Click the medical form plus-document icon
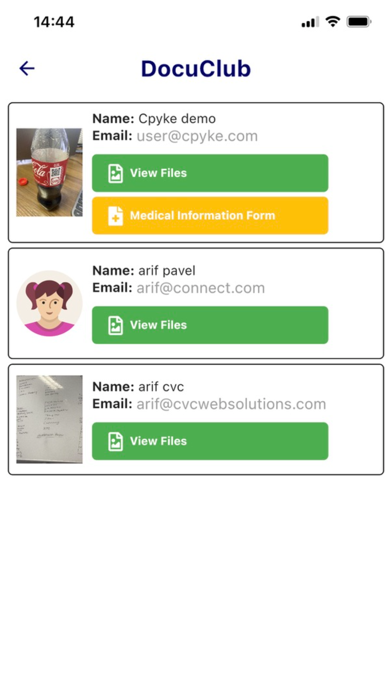 pos(115,216)
